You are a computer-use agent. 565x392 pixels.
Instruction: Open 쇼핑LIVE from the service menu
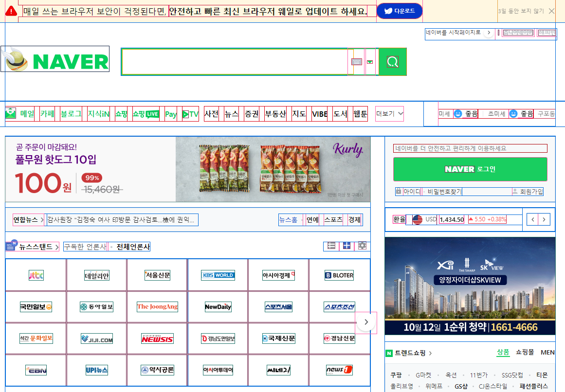point(146,114)
